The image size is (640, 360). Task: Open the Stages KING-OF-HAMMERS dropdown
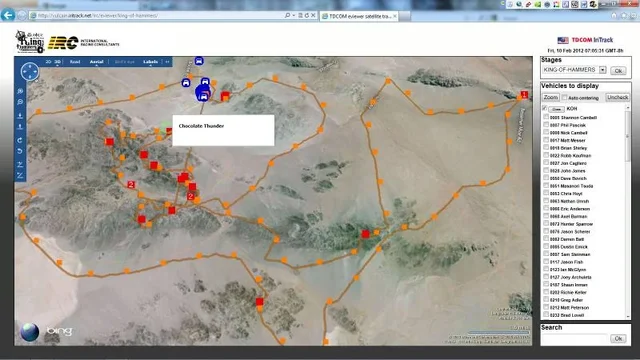pyautogui.click(x=602, y=70)
